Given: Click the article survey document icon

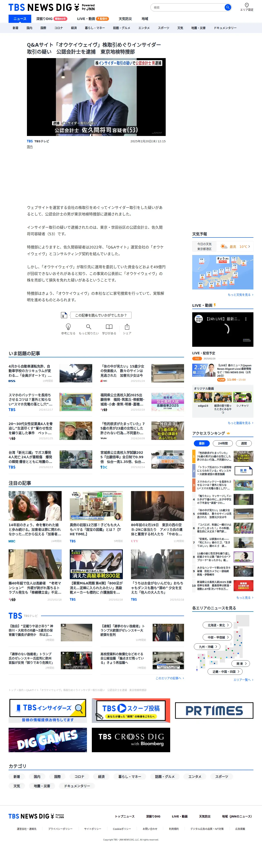Looking at the screenshot, I should [x=64, y=315].
